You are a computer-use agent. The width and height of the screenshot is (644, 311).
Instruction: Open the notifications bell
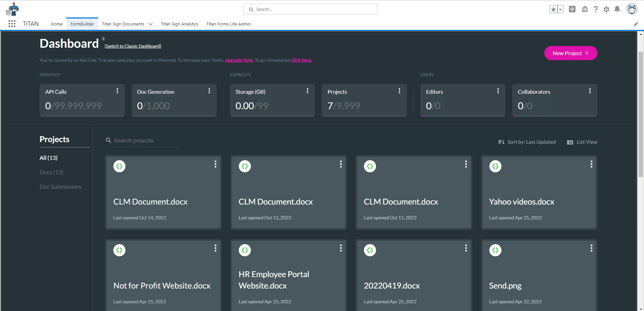617,9
